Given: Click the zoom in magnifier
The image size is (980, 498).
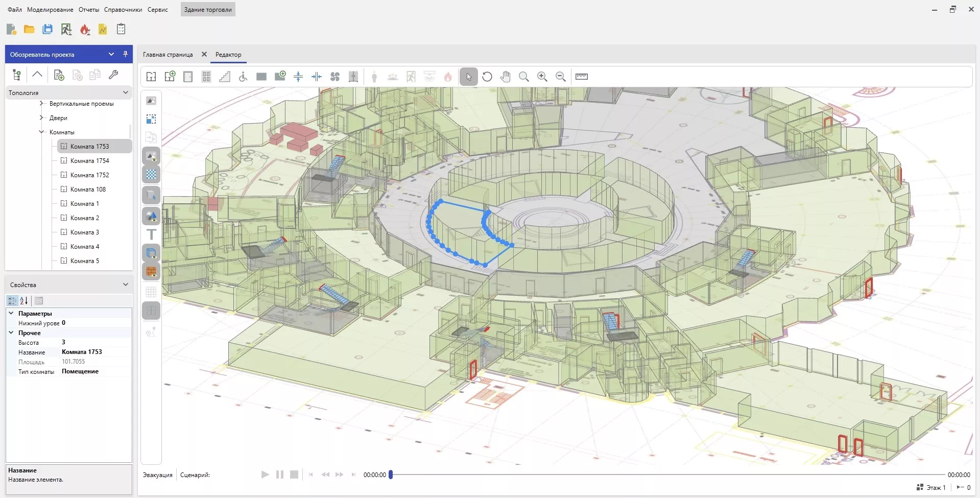Looking at the screenshot, I should pyautogui.click(x=542, y=77).
